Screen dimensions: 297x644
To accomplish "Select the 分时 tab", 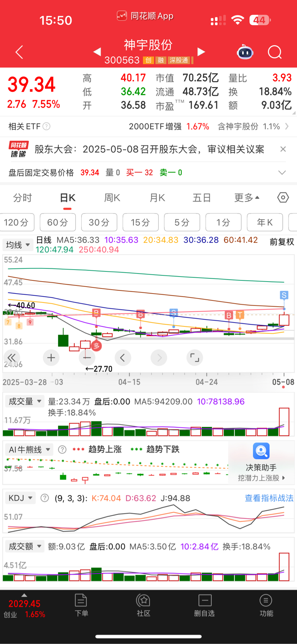I will coord(22,198).
